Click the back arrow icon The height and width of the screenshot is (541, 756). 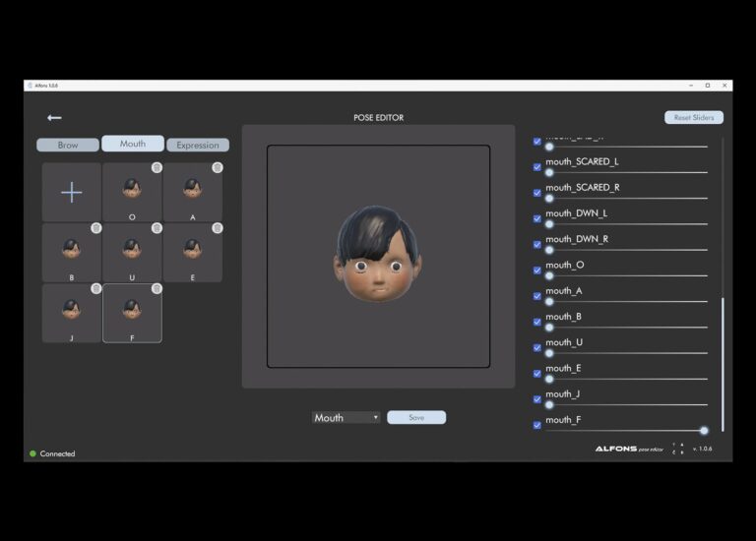[54, 118]
